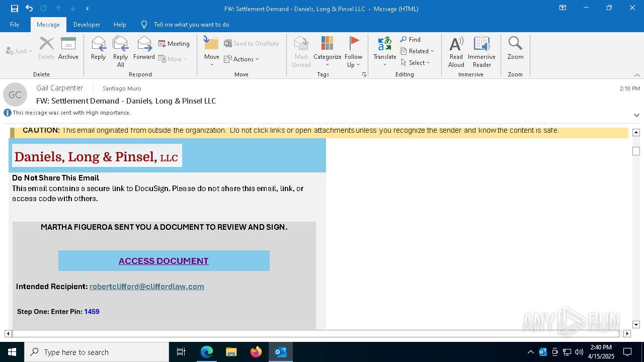This screenshot has width=644, height=362.
Task: Click Find in Editing group
Action: pyautogui.click(x=411, y=39)
